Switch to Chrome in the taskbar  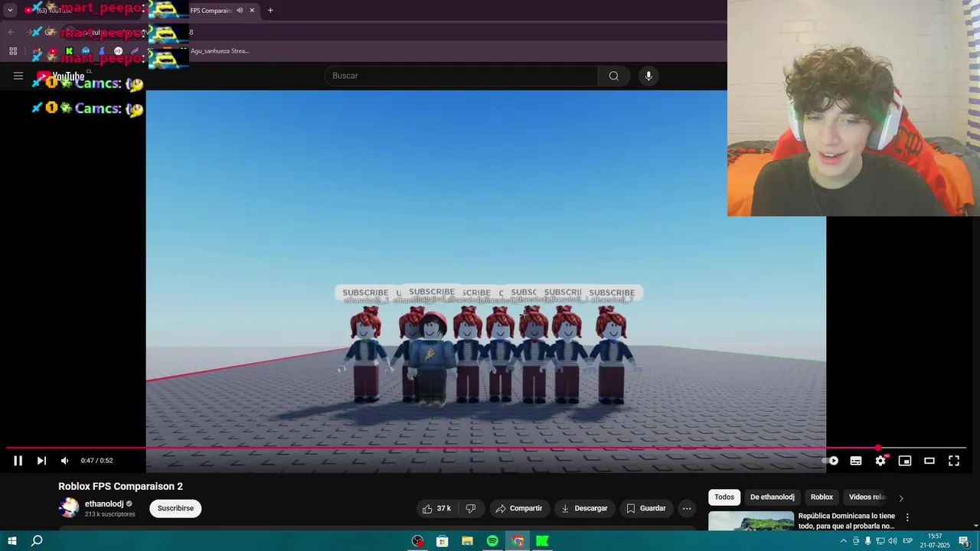pos(518,541)
